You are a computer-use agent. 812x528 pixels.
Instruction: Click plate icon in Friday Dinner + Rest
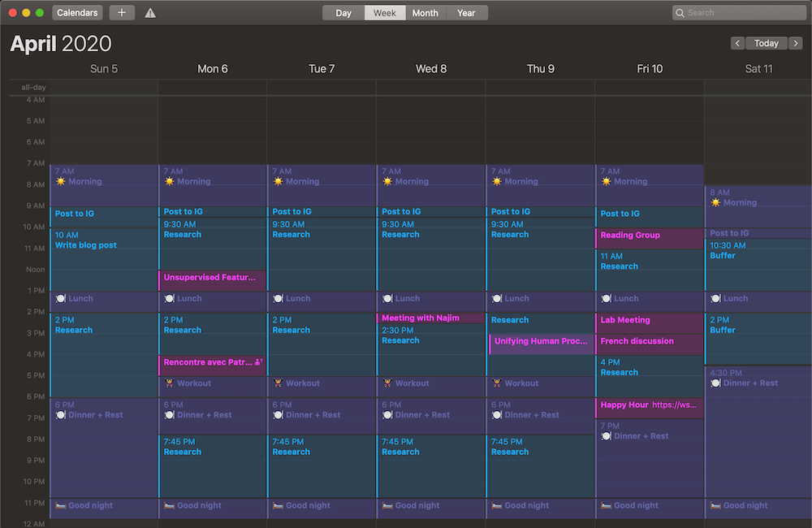(606, 436)
